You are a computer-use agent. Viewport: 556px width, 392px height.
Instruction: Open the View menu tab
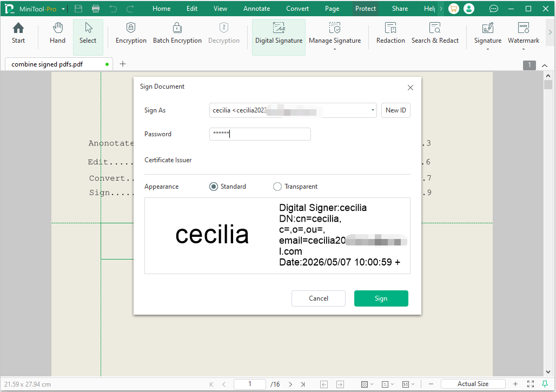coord(220,9)
